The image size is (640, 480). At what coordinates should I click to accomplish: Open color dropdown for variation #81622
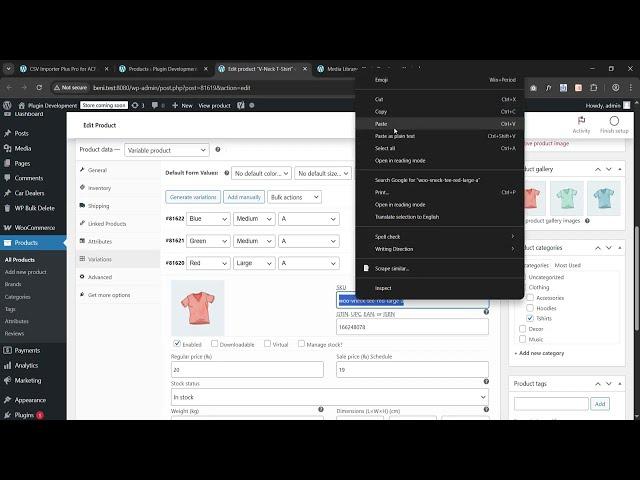[208, 219]
